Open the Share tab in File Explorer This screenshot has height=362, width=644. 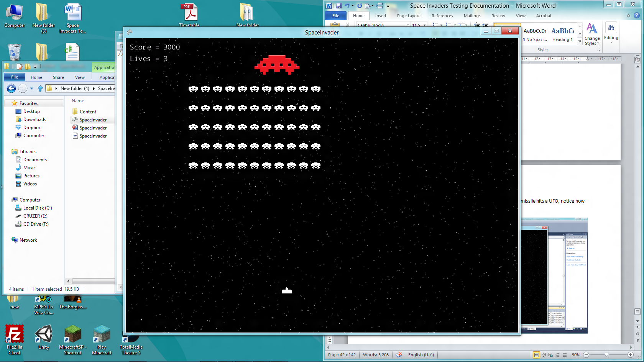58,77
